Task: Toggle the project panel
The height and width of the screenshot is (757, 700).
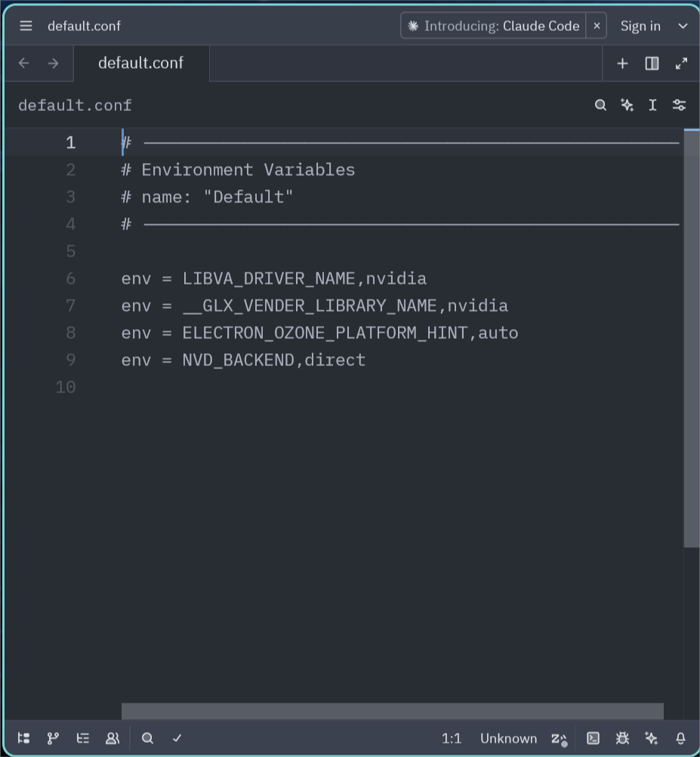Action: (x=23, y=738)
